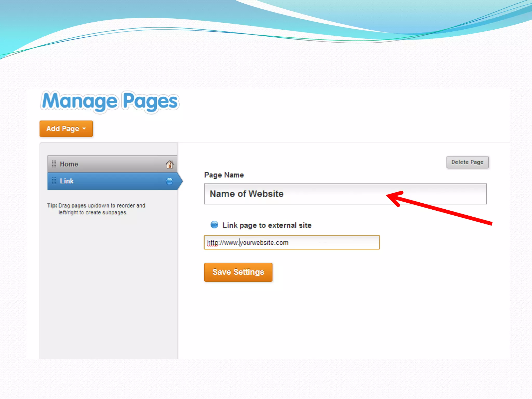
Task: Click the globe icon on Link row
Action: (169, 181)
